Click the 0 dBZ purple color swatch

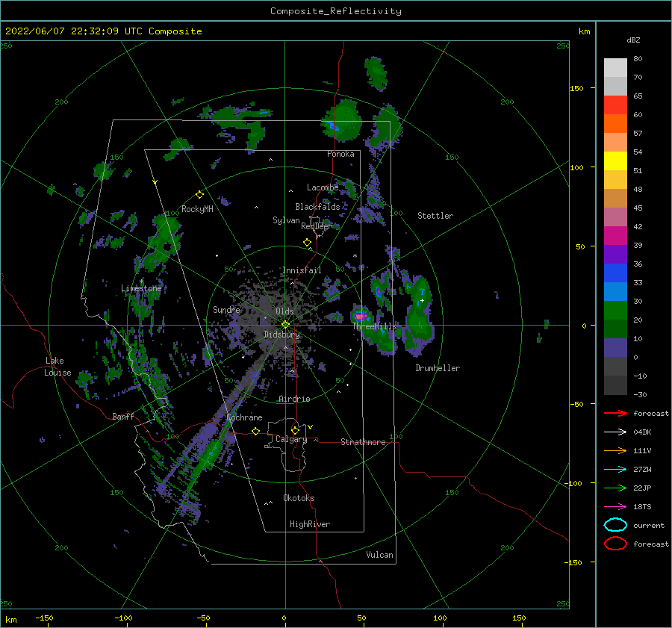pyautogui.click(x=615, y=348)
